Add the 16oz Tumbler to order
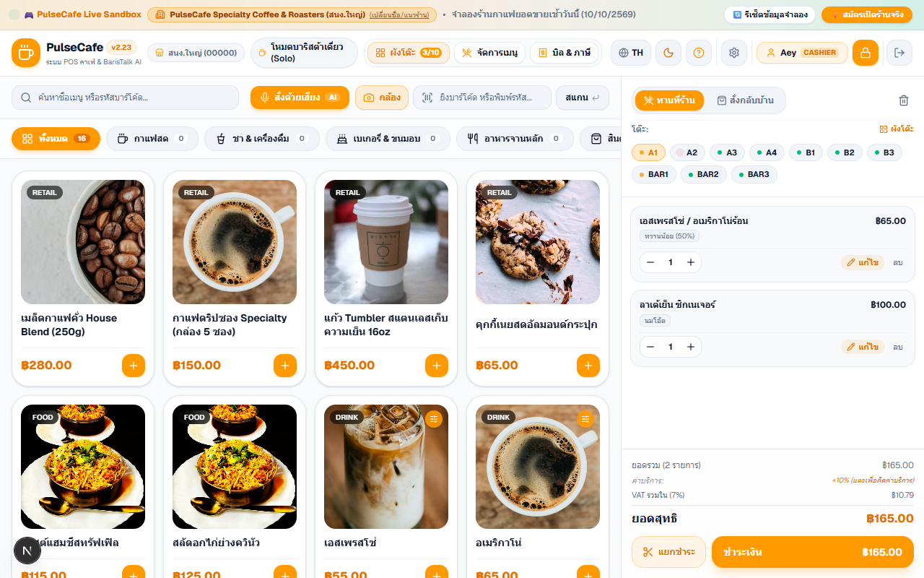 point(437,366)
